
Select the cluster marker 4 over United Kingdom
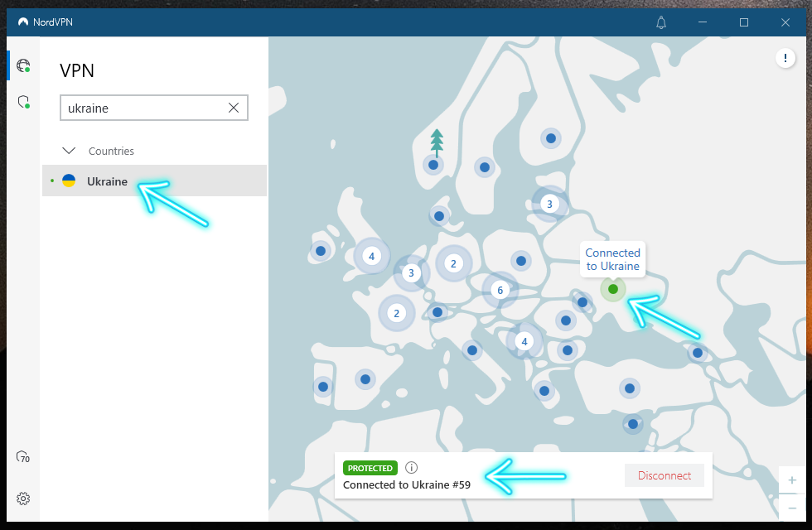(x=371, y=256)
